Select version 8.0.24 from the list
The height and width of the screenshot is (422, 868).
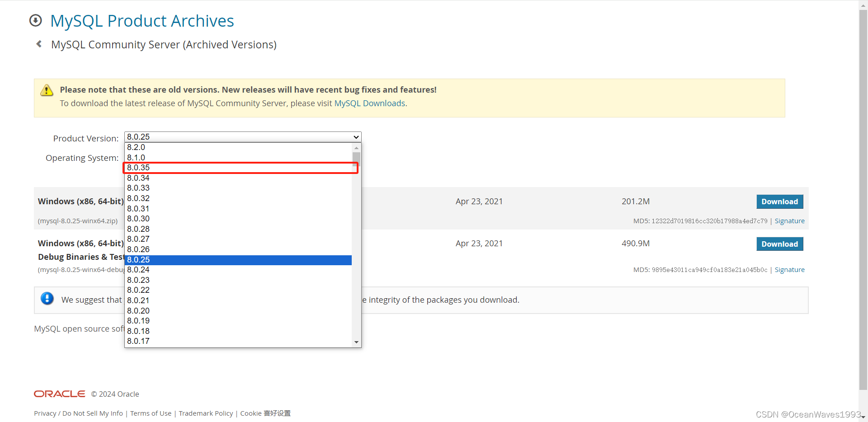[238, 270]
